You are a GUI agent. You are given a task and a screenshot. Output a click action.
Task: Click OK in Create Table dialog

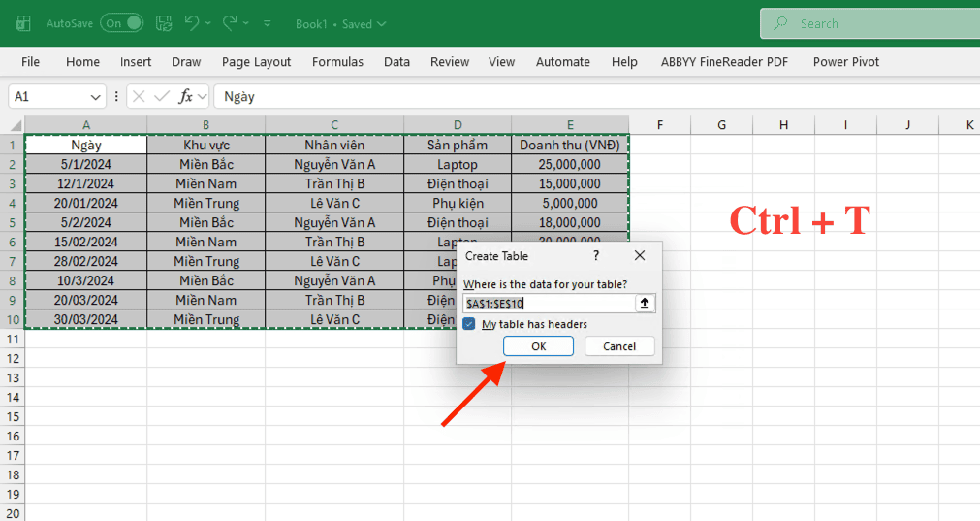coord(538,346)
